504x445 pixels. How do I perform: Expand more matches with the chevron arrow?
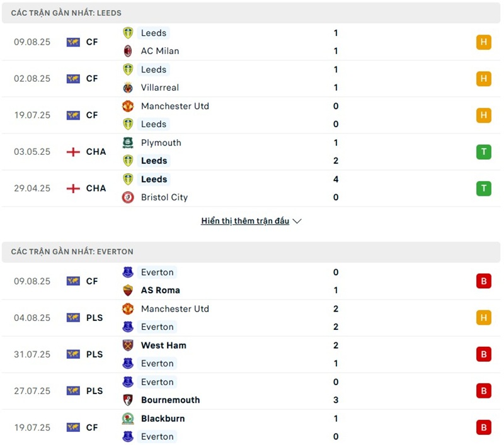coord(297,222)
